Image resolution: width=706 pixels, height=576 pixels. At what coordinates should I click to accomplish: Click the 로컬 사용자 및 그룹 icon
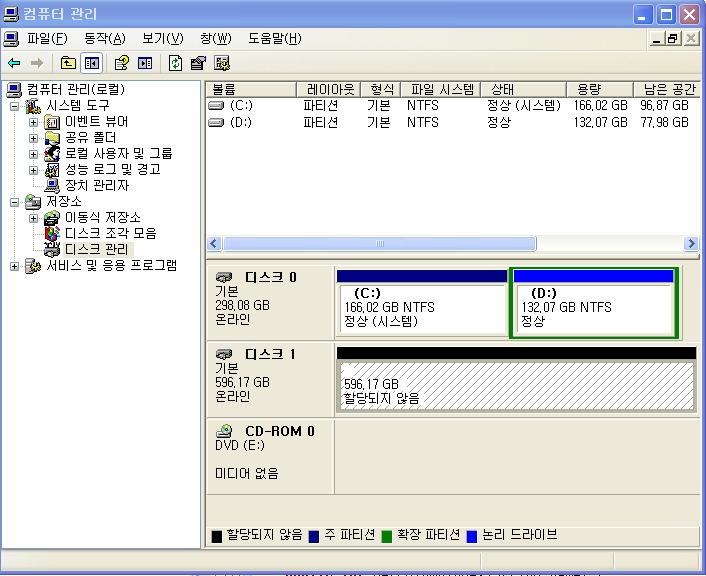[x=52, y=154]
